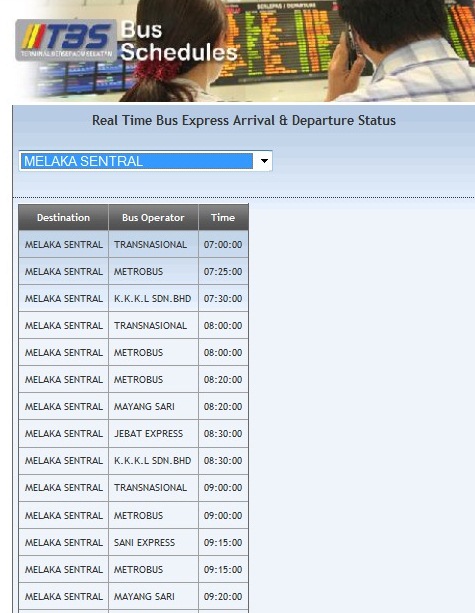This screenshot has width=475, height=613.
Task: Click the Destination column header
Action: click(x=63, y=217)
